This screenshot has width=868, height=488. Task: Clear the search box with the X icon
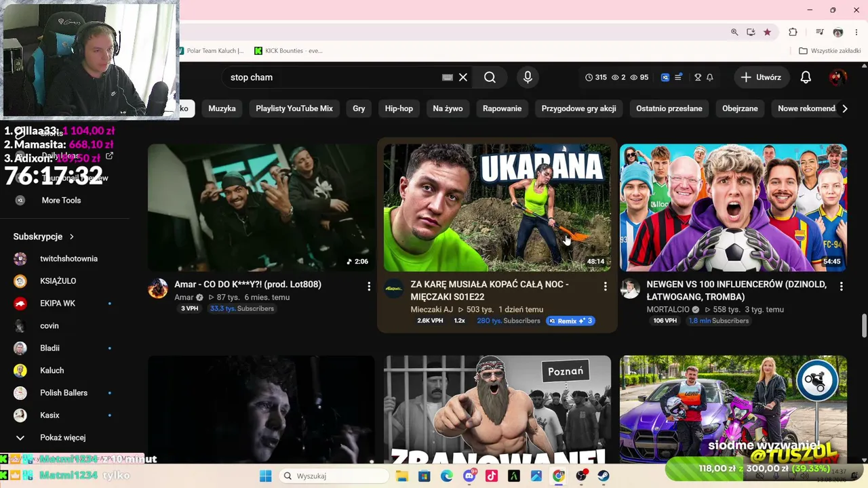click(463, 77)
